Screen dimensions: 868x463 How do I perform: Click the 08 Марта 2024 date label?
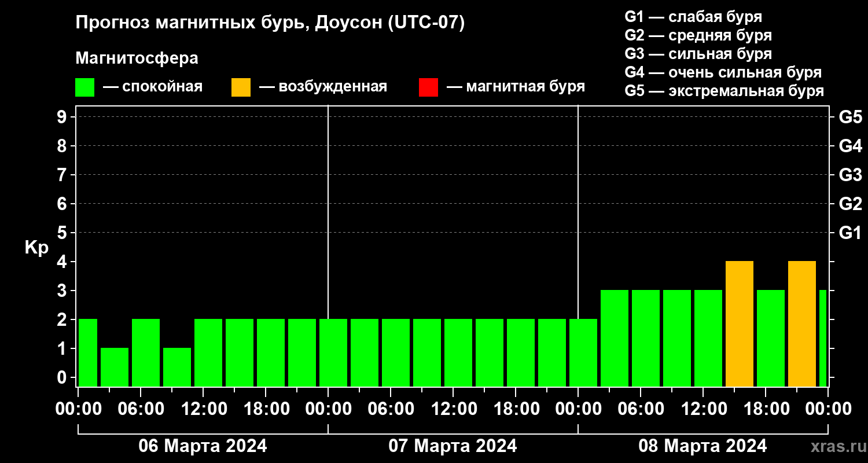tap(703, 446)
